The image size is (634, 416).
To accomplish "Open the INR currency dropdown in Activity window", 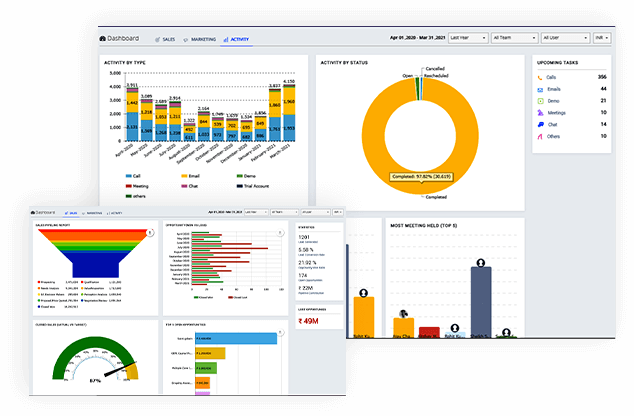I will (x=602, y=38).
